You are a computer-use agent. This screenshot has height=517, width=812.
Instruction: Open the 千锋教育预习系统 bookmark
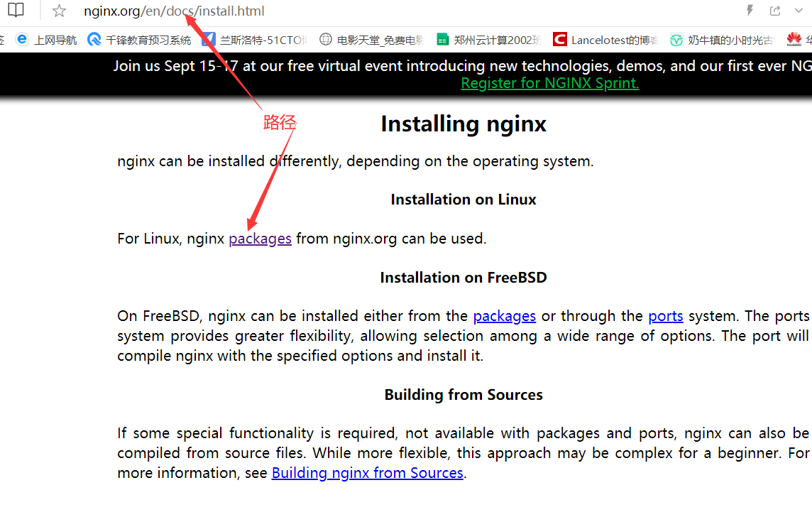(x=139, y=40)
